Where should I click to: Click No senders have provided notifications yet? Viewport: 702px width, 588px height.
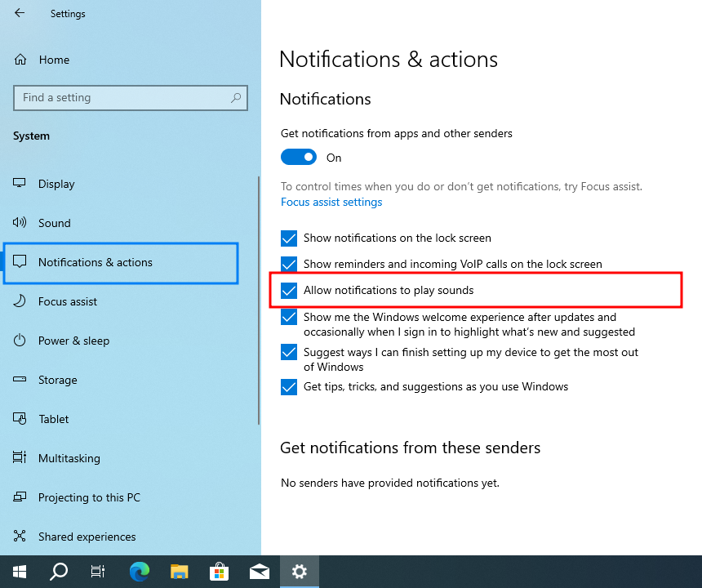pyautogui.click(x=390, y=483)
